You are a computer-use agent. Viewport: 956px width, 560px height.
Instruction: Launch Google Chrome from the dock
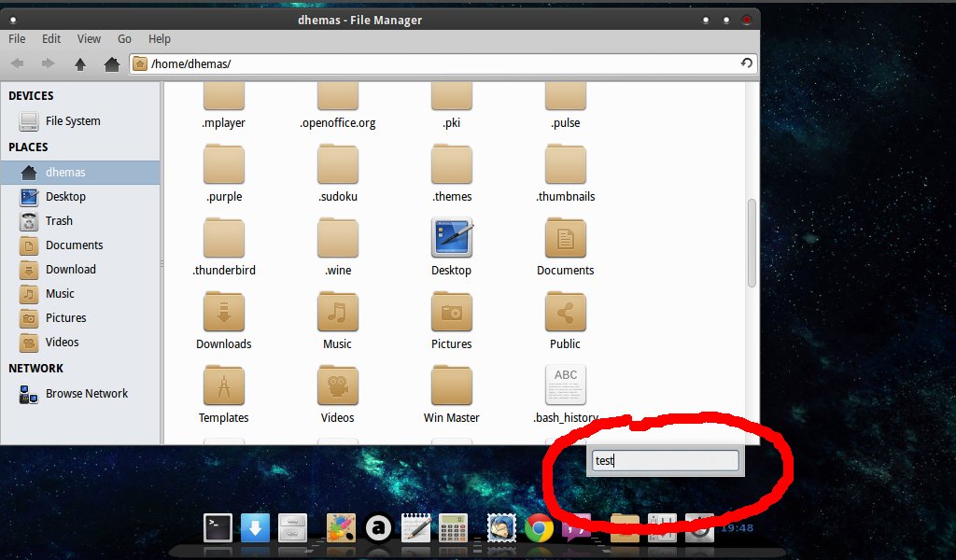tap(539, 528)
